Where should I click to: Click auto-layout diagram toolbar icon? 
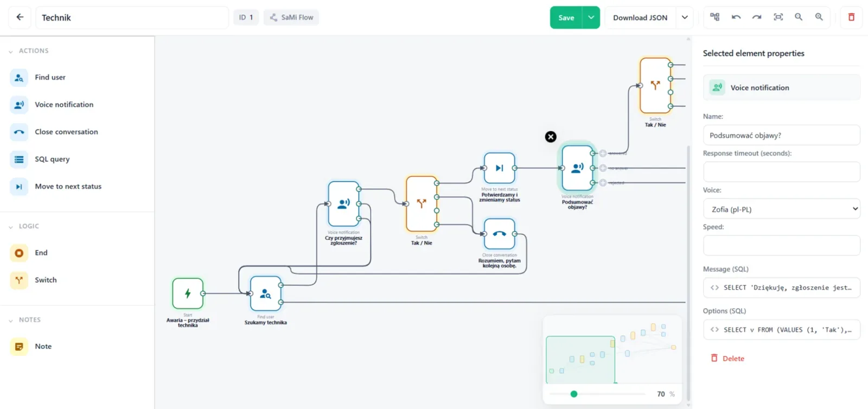point(715,17)
